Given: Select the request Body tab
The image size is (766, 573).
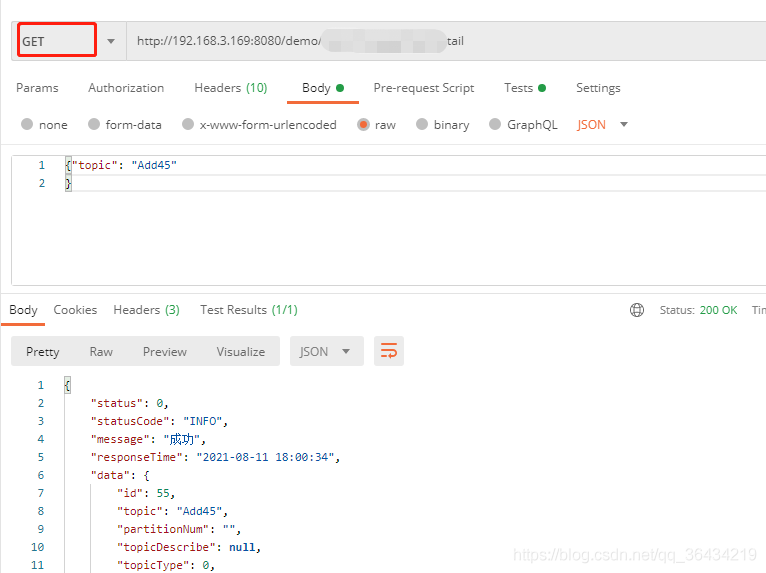Looking at the screenshot, I should pyautogui.click(x=323, y=88).
